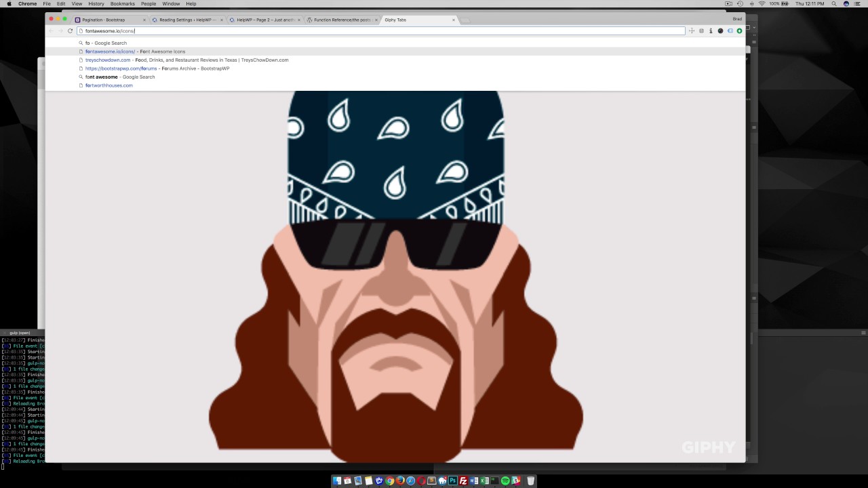Click the crosshair move extension icon
868x488 pixels.
point(692,30)
